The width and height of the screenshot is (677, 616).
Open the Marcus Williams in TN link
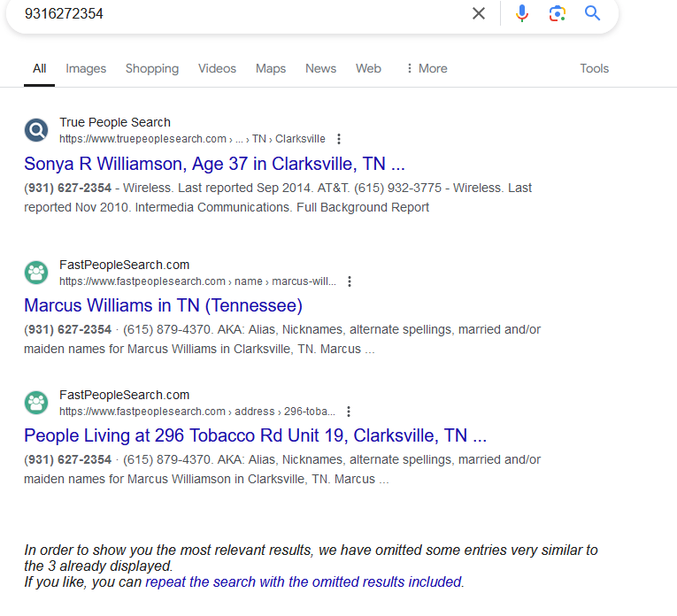tap(163, 305)
